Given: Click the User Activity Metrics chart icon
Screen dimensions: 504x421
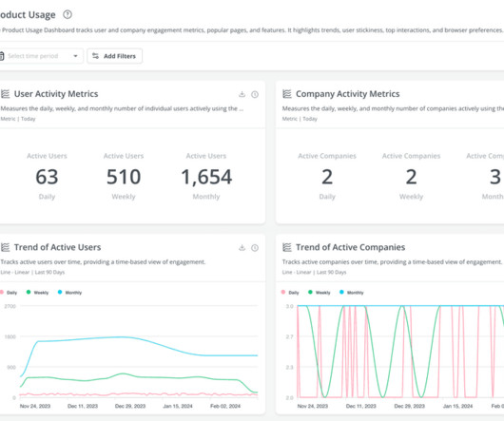Looking at the screenshot, I should (x=5, y=94).
